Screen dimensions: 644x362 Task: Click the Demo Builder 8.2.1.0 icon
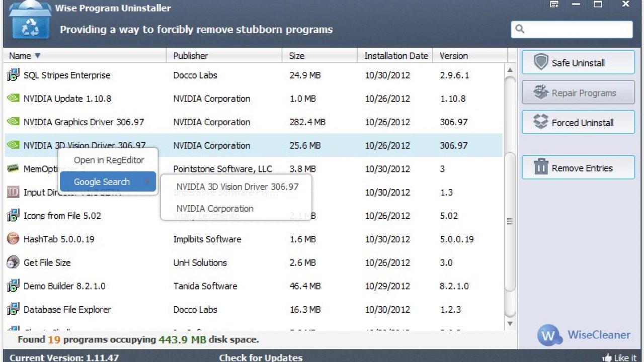(13, 286)
